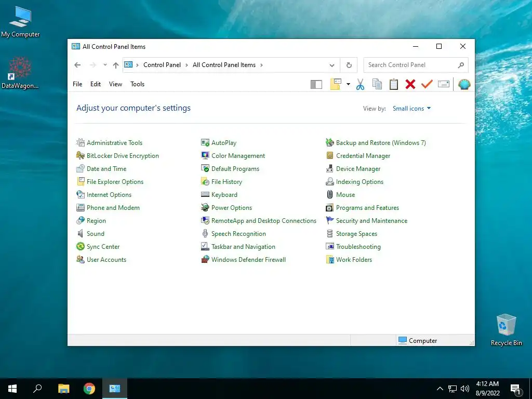Click the AutoPlay item icon
Viewport: 532px width, 399px height.
pos(205,142)
